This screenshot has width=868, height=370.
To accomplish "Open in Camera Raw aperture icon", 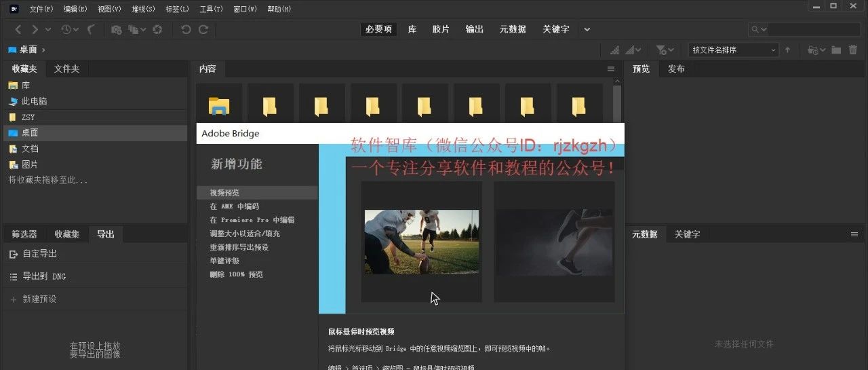I will 157,29.
